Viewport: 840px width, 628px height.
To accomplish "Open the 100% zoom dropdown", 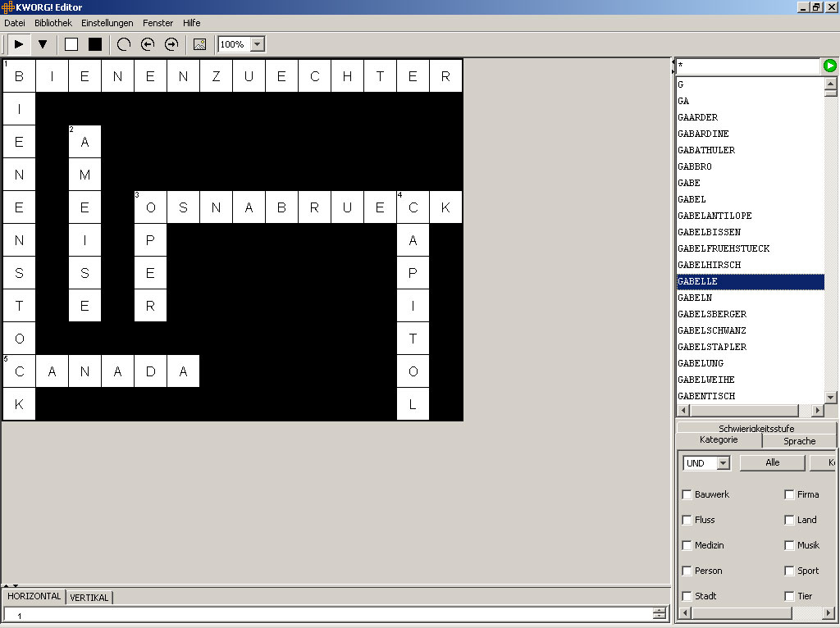I will click(x=257, y=44).
